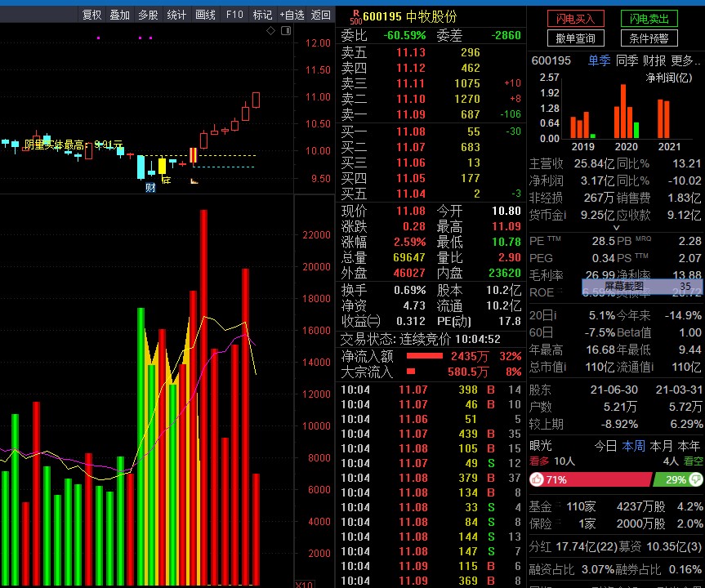The height and width of the screenshot is (588, 705).
Task: Click stock title 600195 中牧股份
Action: point(409,17)
